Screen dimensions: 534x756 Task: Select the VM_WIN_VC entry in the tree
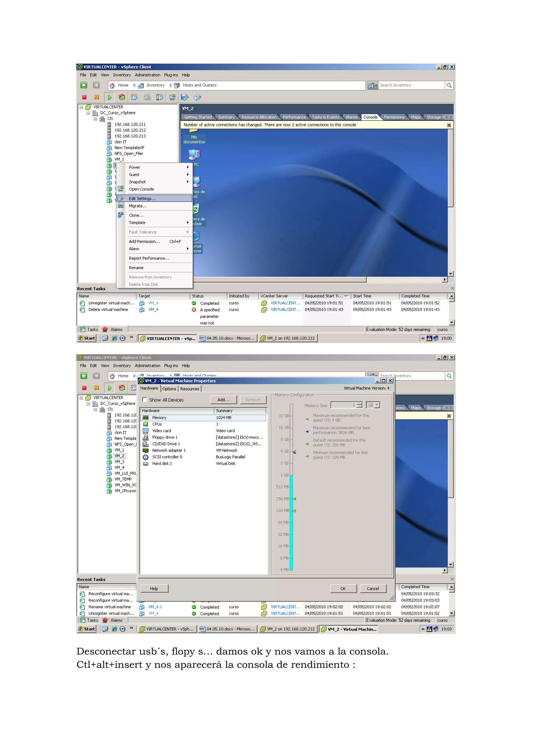coord(125,485)
